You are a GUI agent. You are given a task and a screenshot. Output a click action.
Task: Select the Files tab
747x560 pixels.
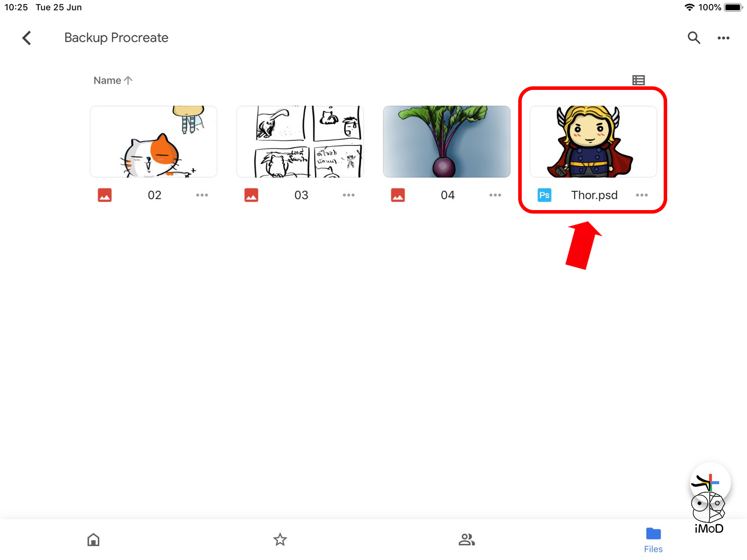[653, 540]
